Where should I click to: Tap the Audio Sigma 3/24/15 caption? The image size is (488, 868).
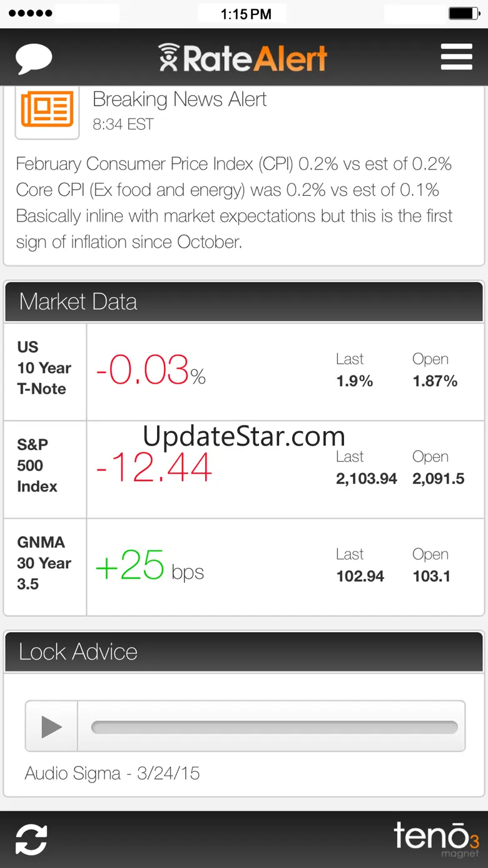(x=113, y=774)
